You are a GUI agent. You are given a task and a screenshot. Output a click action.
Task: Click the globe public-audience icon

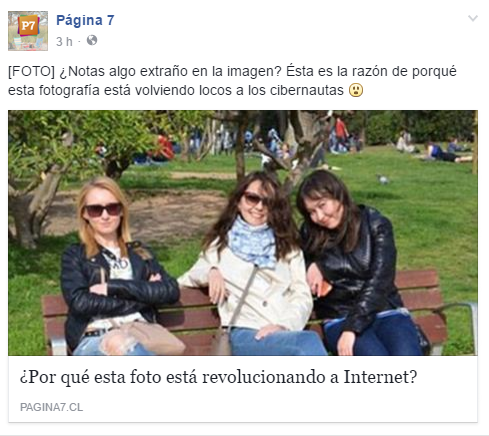(92, 40)
